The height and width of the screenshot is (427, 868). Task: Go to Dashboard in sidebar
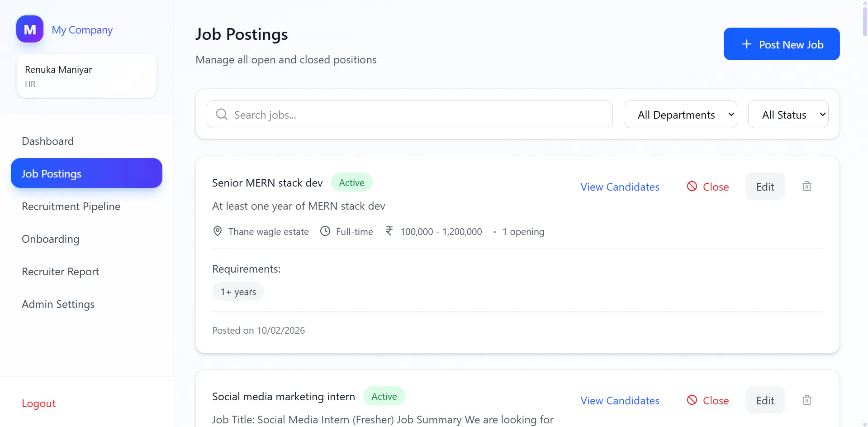point(86,141)
